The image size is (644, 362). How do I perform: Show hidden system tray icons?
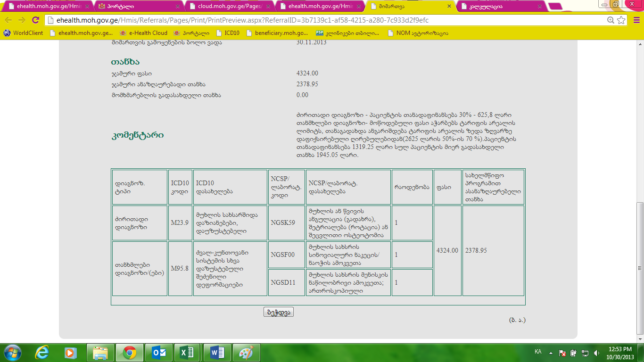point(550,353)
